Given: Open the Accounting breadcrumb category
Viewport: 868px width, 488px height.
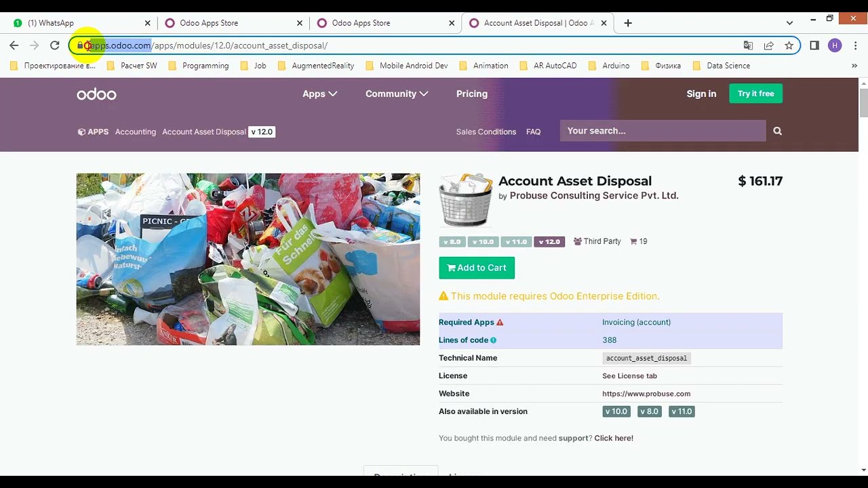Looking at the screenshot, I should point(136,131).
